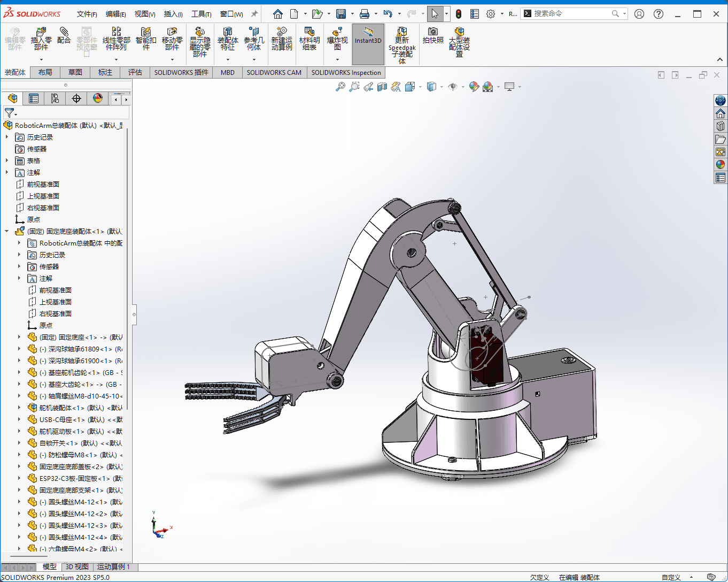Screen dimensions: 728x582
Task: Create a New Motion Study (新建运动算例)
Action: [x=282, y=39]
